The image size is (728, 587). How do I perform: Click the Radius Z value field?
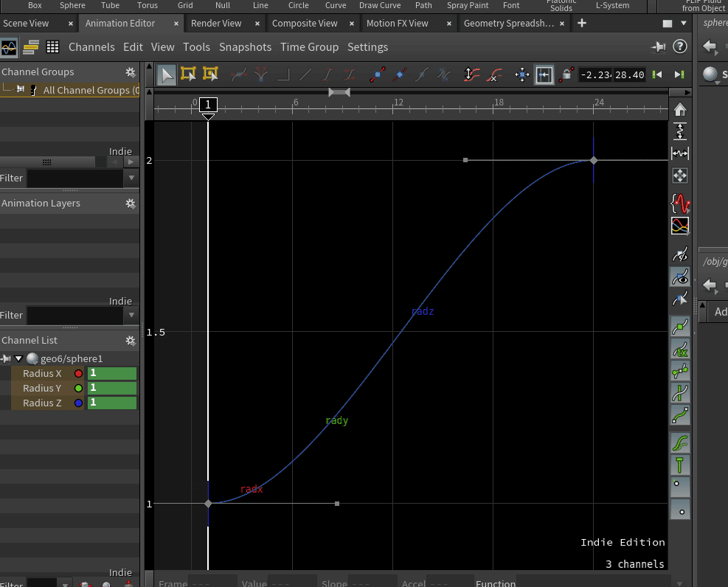pos(112,403)
